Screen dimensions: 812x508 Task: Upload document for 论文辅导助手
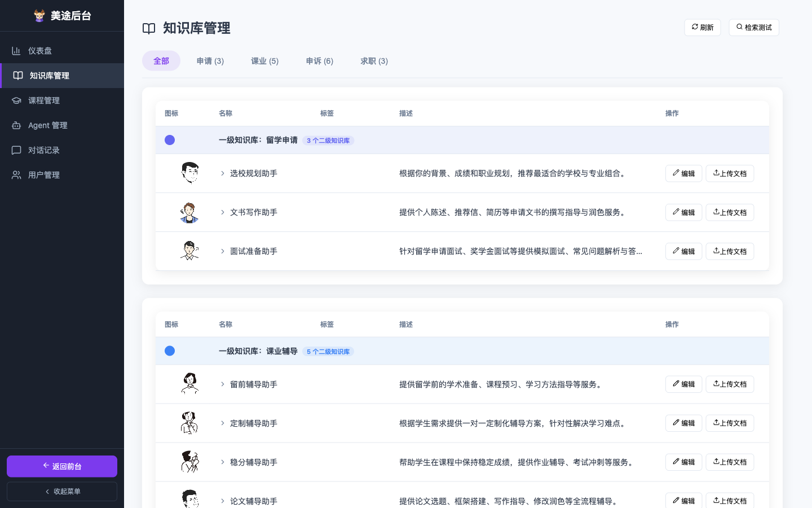click(x=730, y=501)
